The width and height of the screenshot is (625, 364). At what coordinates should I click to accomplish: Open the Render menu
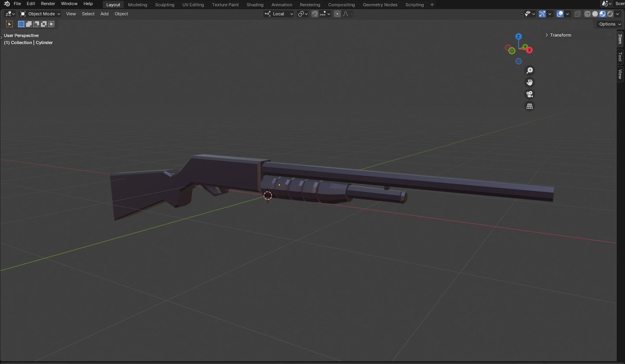tap(48, 4)
